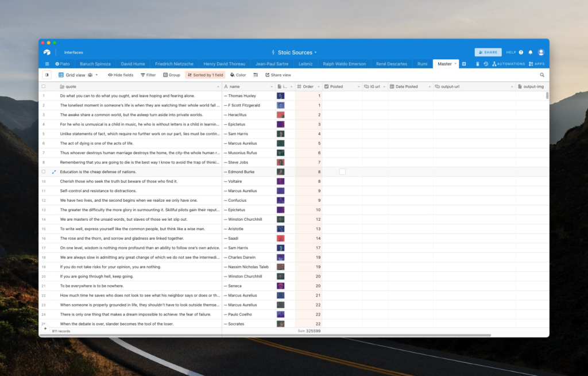The image size is (588, 376).
Task: Open the output-url column dropdown arrow
Action: pos(512,87)
